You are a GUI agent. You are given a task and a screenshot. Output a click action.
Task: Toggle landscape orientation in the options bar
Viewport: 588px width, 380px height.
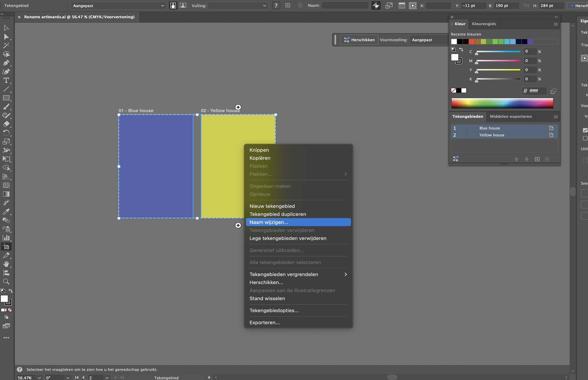click(183, 5)
